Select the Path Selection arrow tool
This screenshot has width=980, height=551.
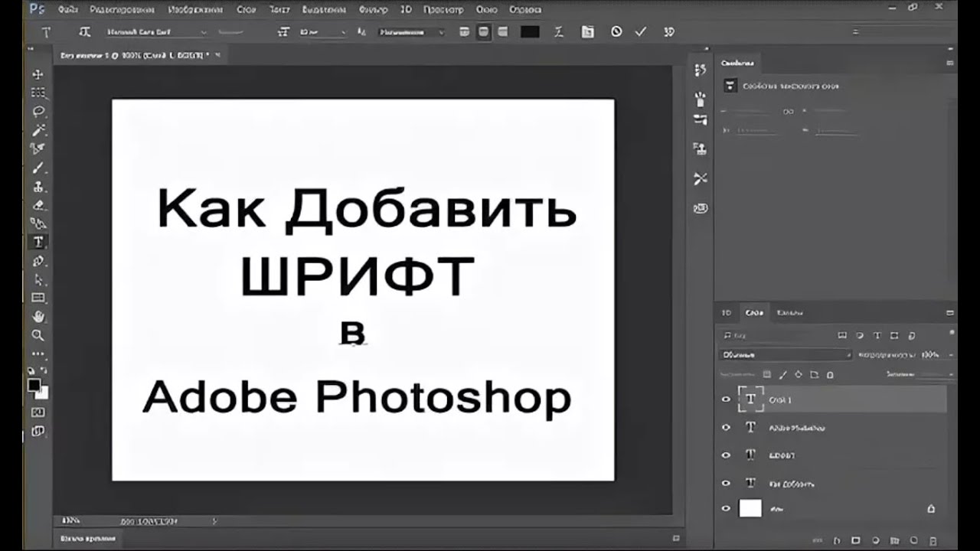[38, 279]
